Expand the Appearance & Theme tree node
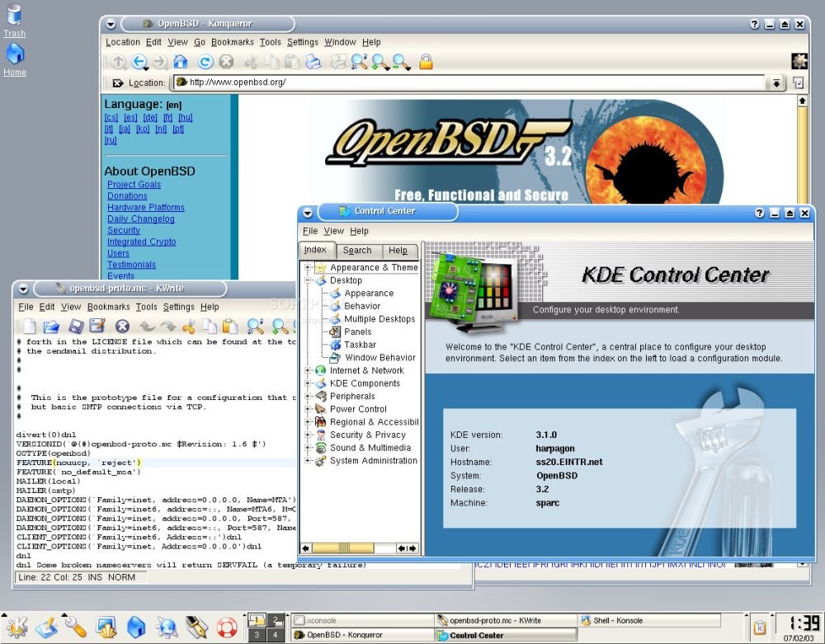The height and width of the screenshot is (644, 825). 308,268
